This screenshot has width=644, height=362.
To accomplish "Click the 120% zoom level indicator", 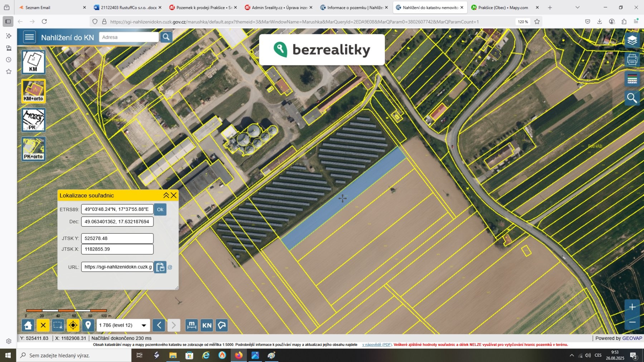I will click(x=523, y=22).
